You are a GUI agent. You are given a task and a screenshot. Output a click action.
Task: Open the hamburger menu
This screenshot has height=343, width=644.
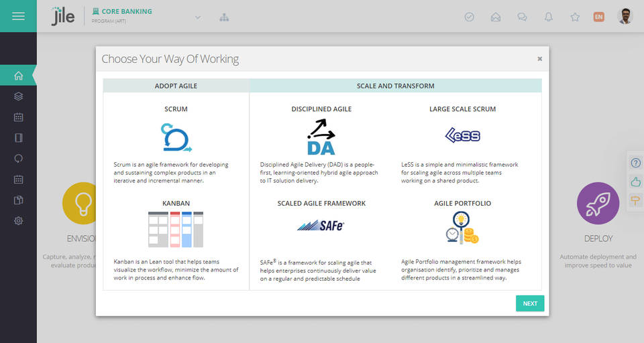[x=18, y=16]
